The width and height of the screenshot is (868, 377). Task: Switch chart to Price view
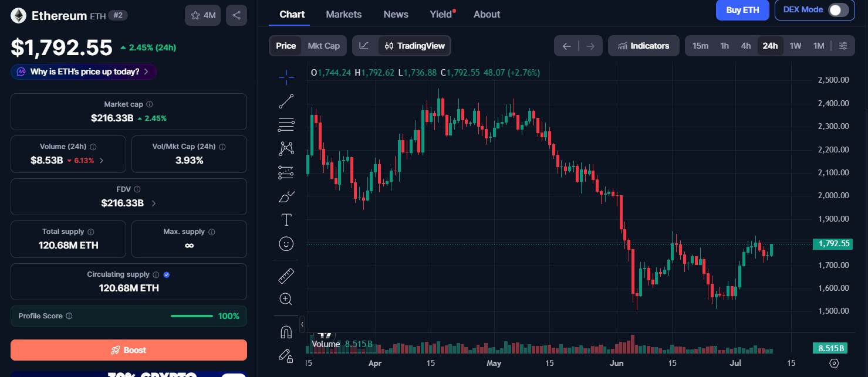(x=286, y=46)
